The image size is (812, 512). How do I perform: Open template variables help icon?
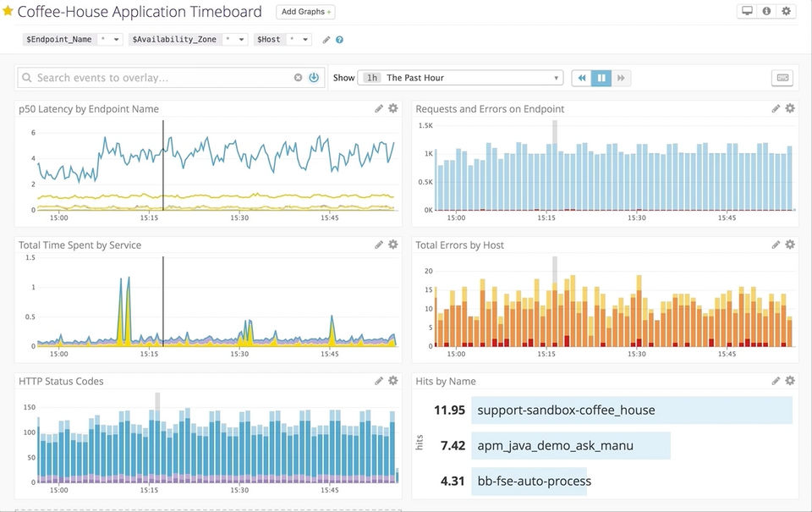339,40
